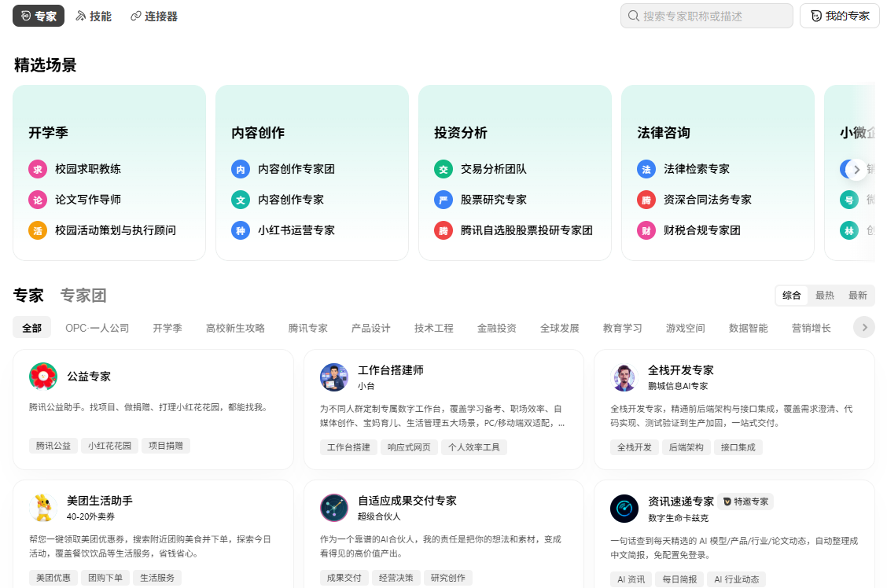Filter by 数据智能 category
Viewport: 887px width, 588px height.
tap(748, 328)
